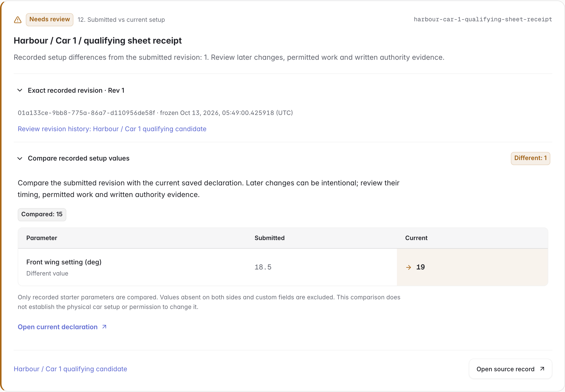Viewport: 565px width, 392px height.
Task: Collapse Compare recorded setup values section
Action: (20, 159)
